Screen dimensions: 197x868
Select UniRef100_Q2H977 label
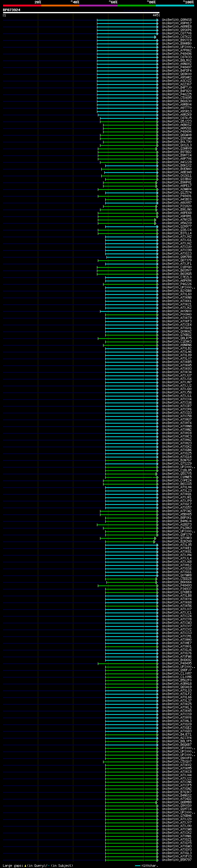(177, 226)
